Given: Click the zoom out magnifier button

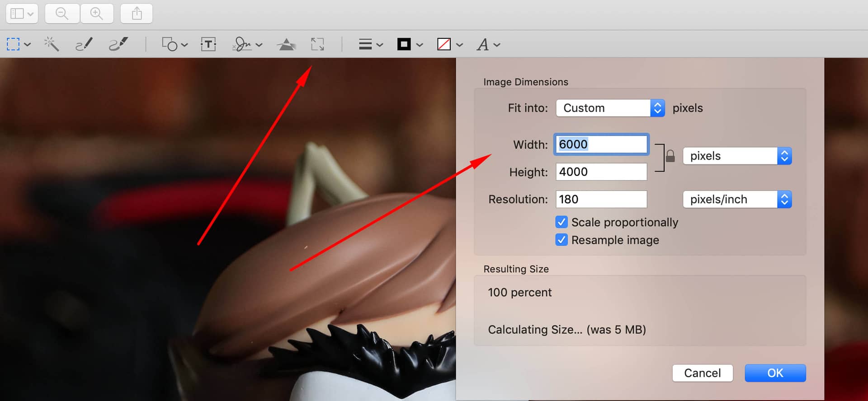Looking at the screenshot, I should (x=62, y=14).
